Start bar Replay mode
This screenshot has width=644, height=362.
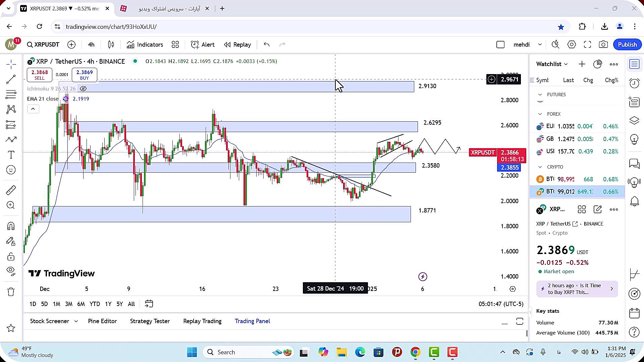(x=237, y=45)
